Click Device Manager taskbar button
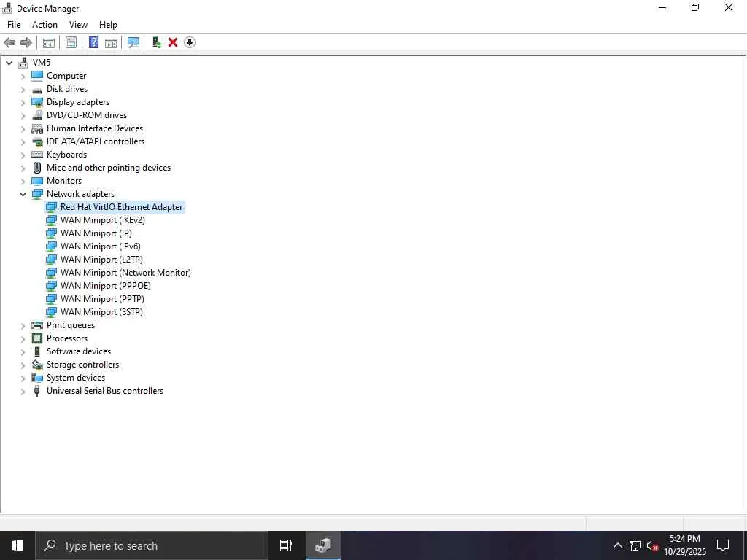This screenshot has height=560, width=747. 323,545
